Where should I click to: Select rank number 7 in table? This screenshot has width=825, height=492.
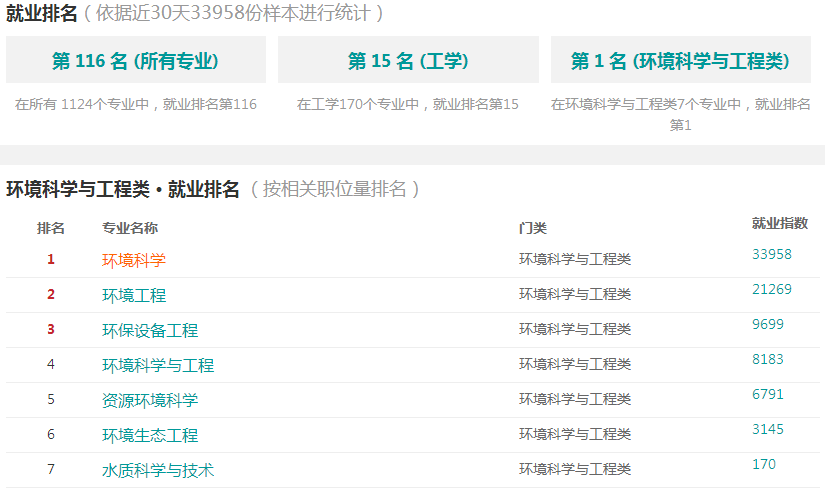tap(51, 469)
